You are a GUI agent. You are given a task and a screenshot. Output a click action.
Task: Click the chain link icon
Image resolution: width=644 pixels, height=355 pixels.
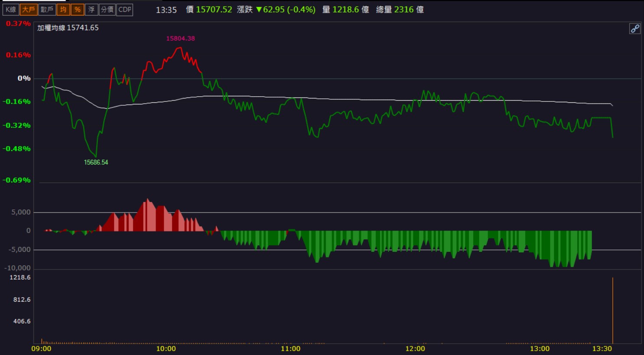coord(635,29)
